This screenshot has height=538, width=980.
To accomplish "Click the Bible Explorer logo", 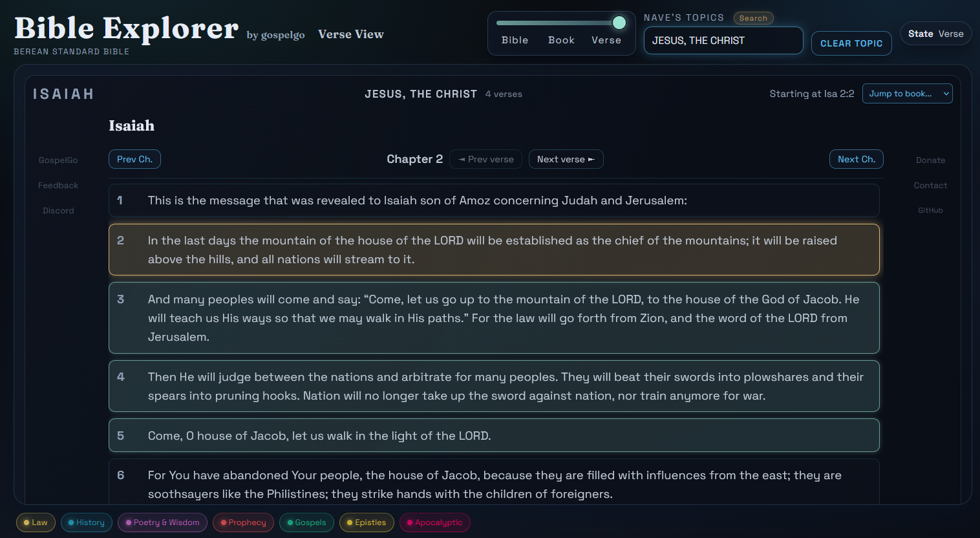I will click(x=127, y=27).
